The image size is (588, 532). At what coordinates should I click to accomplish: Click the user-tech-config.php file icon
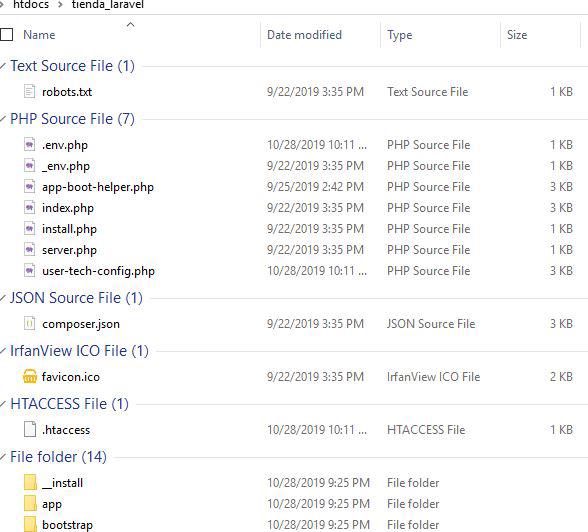[x=30, y=270]
